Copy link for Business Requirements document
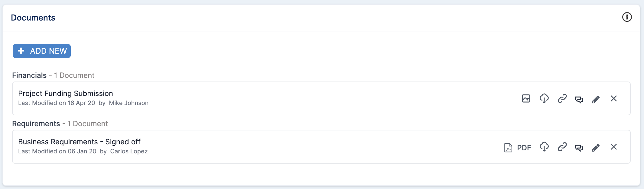 tap(562, 147)
